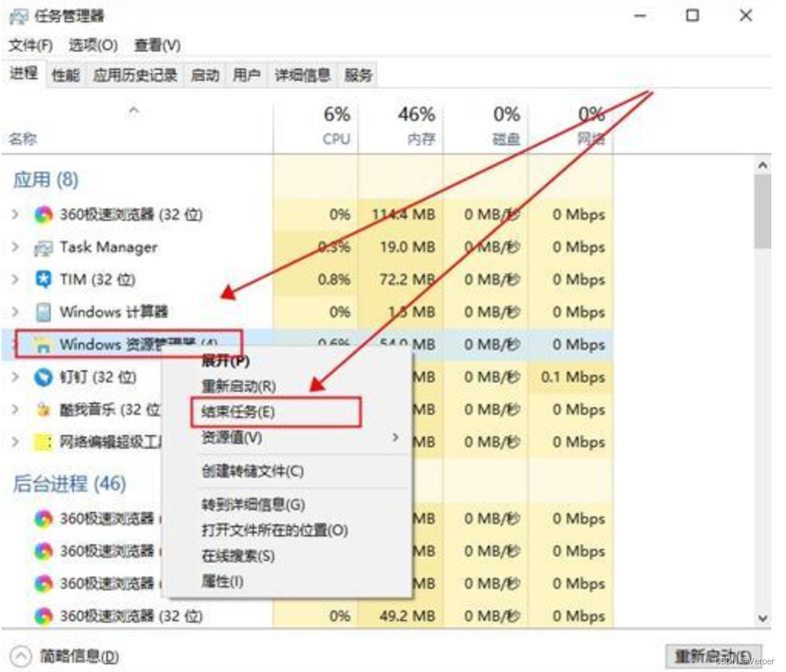This screenshot has height=672, width=786.
Task: Click the 19.0 MB memory value for Task Manager
Action: pyautogui.click(x=407, y=248)
